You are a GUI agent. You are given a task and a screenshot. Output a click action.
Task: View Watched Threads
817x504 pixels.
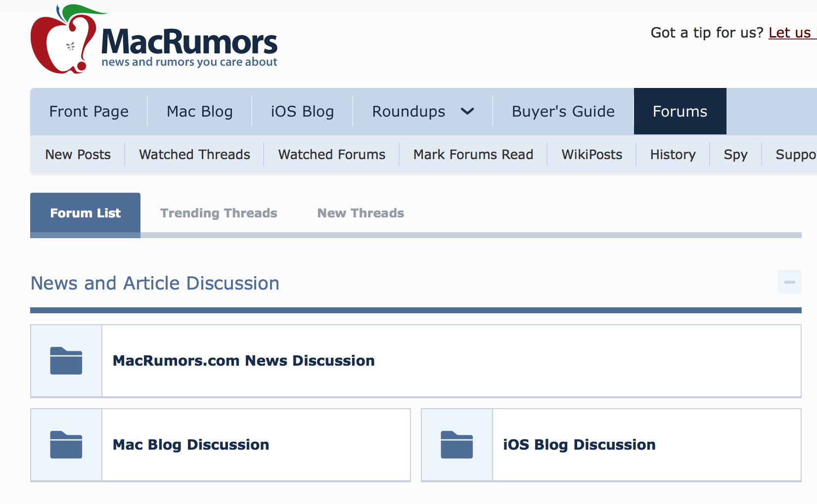(x=194, y=155)
